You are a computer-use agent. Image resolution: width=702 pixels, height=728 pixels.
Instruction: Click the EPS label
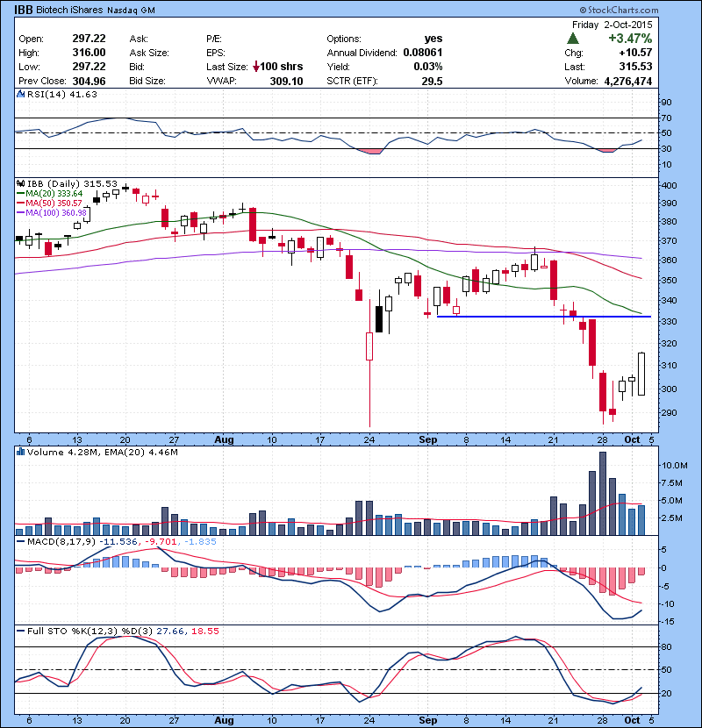pyautogui.click(x=216, y=53)
